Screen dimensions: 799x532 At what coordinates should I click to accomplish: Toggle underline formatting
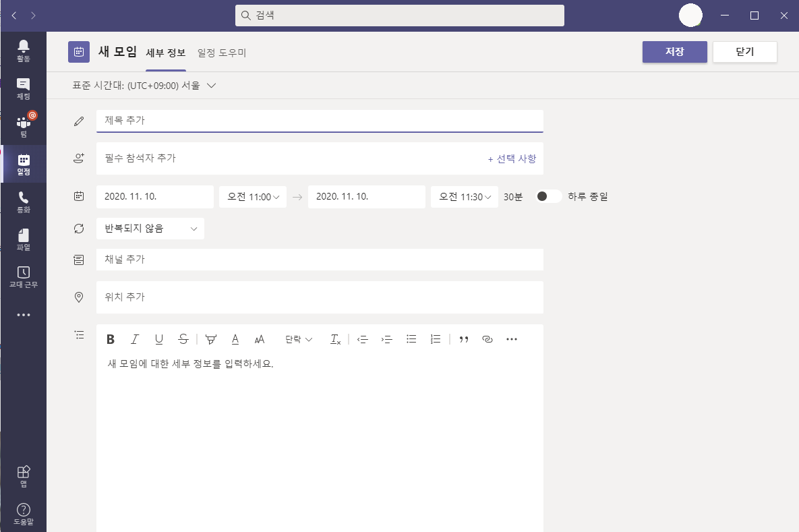(x=159, y=339)
